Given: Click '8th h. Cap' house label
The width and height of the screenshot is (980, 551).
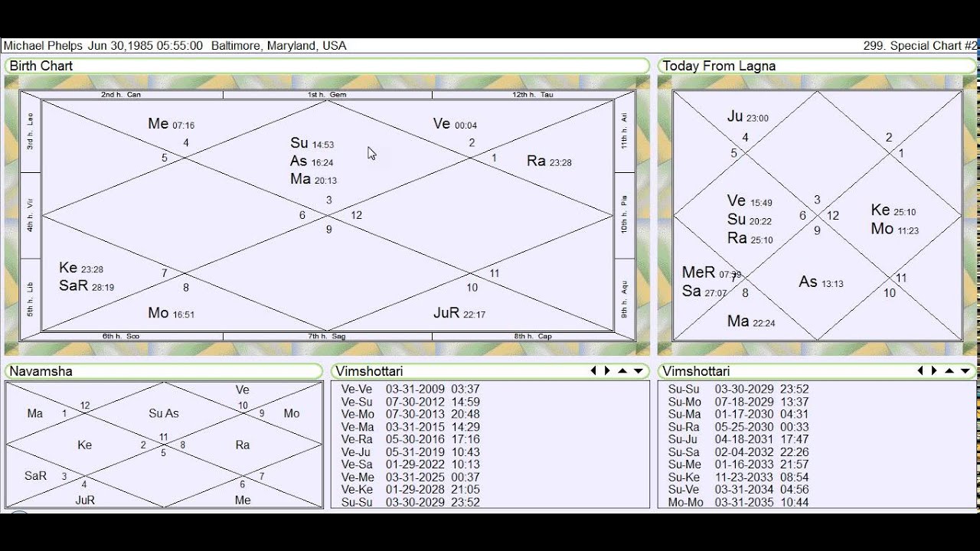Looking at the screenshot, I should tap(533, 336).
